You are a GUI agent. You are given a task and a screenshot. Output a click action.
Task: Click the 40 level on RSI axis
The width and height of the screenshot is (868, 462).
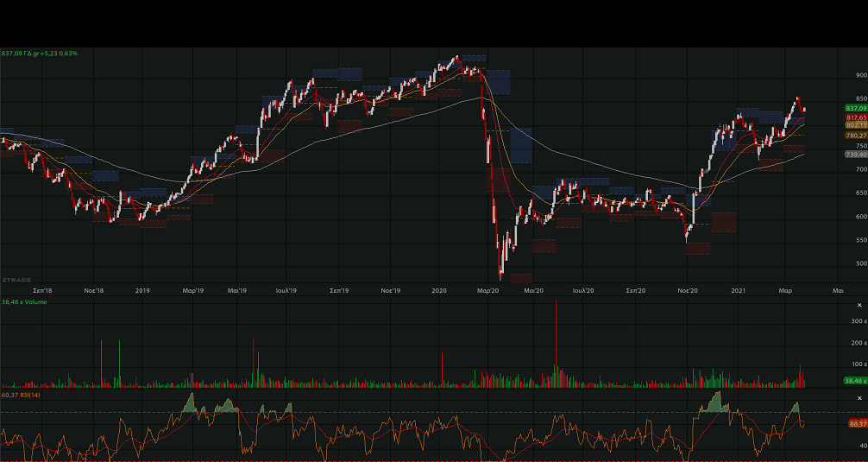[863, 446]
